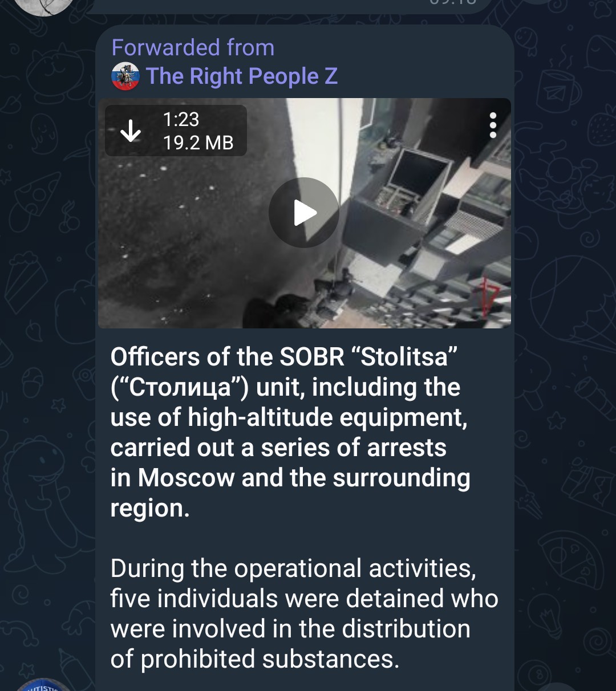Play the forwarded video
This screenshot has width=616, height=691.
(x=304, y=213)
